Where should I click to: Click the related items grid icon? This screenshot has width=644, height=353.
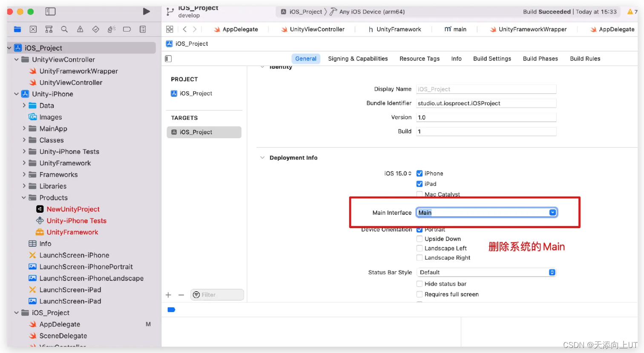170,29
